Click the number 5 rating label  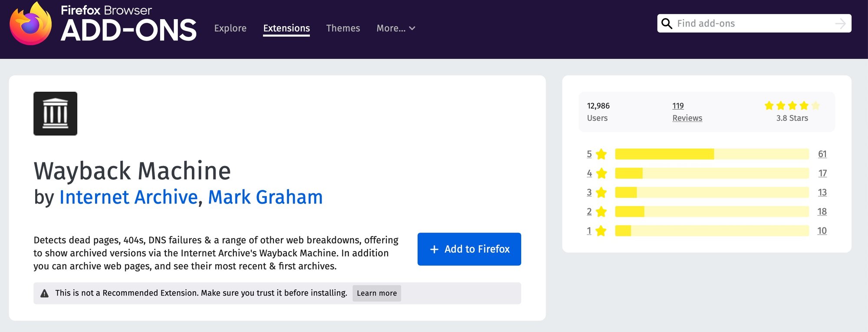pos(589,154)
